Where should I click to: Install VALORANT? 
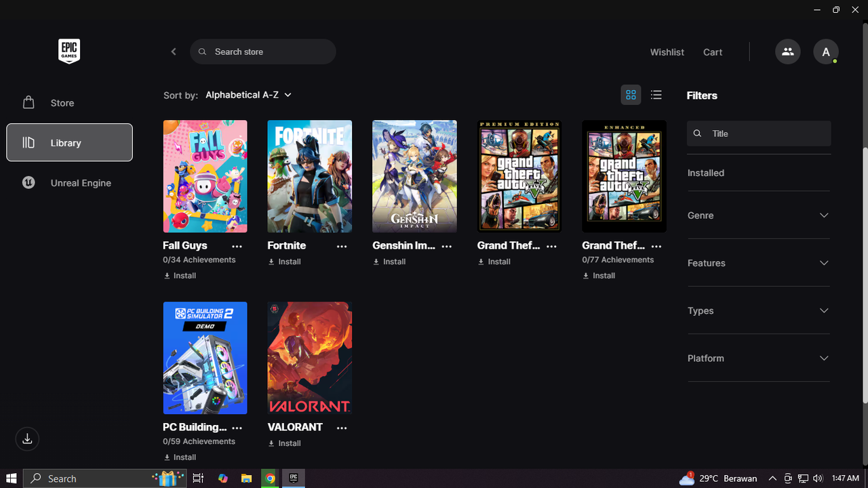285,443
